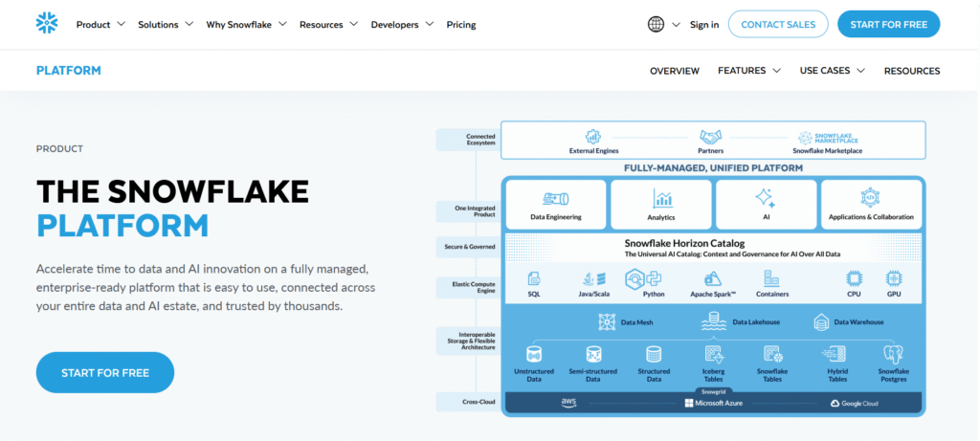The image size is (980, 441).
Task: Open the Features submenu dropdown
Action: pyautogui.click(x=748, y=71)
